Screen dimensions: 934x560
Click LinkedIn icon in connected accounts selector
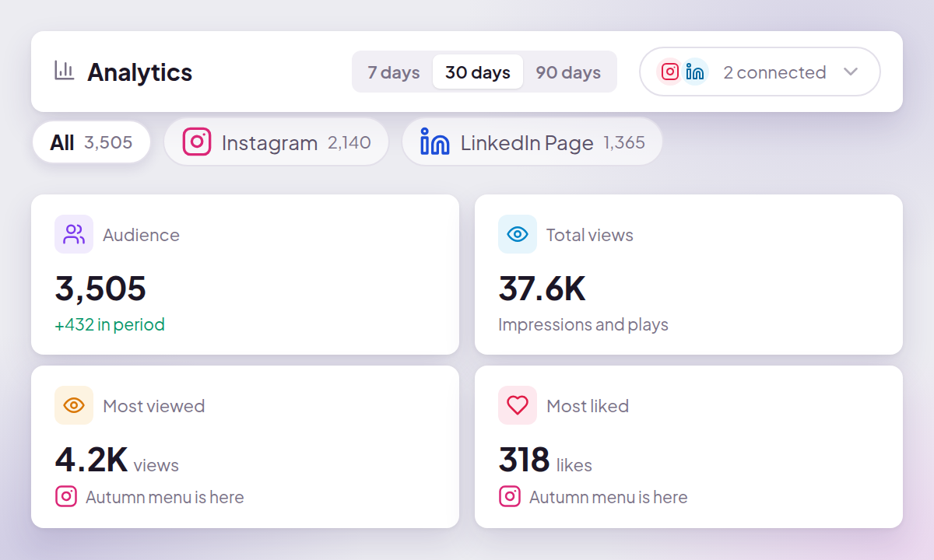coord(694,72)
